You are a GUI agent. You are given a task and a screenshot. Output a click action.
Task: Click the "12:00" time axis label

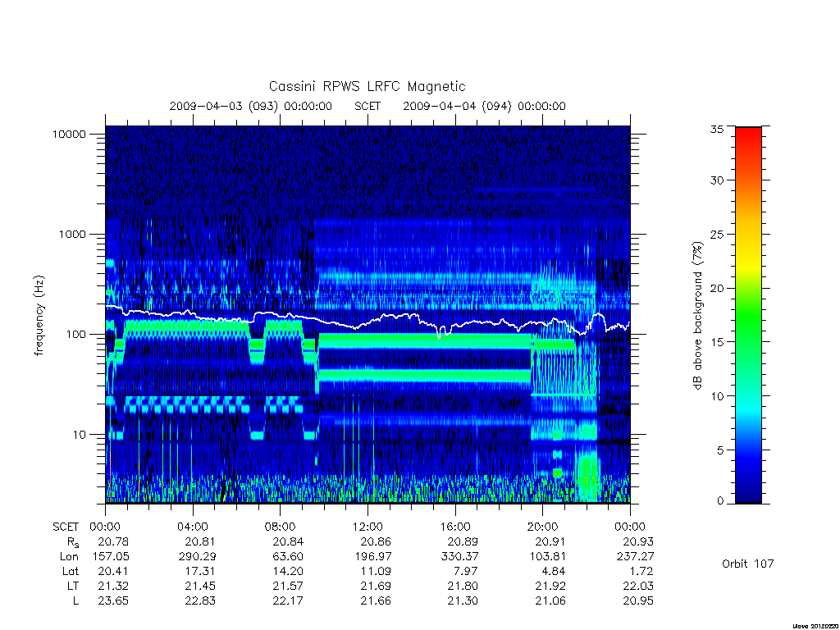click(x=367, y=527)
